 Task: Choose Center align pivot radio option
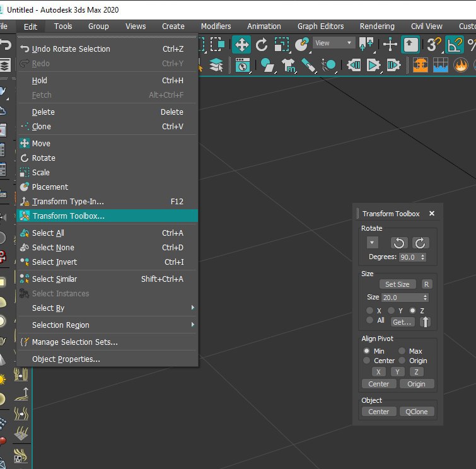366,361
